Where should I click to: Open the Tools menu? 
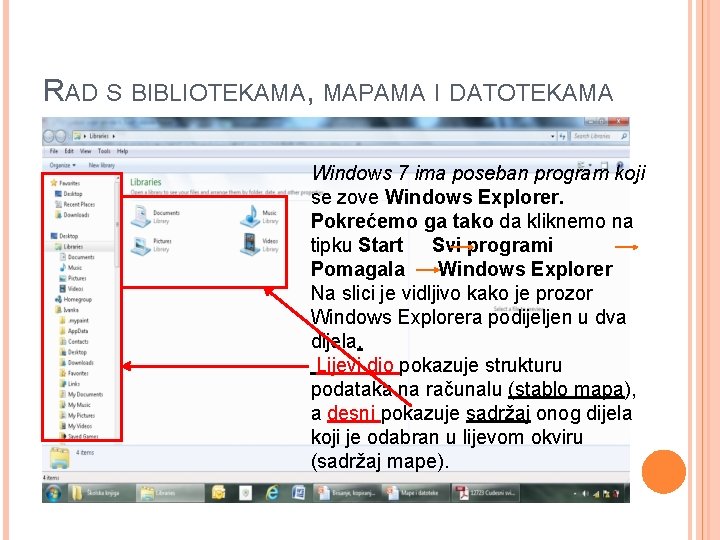pos(104,151)
